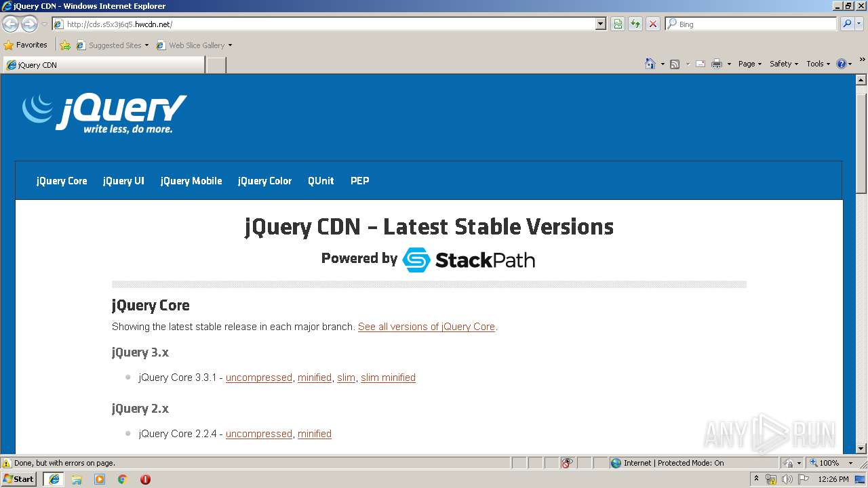
Task: Open jQuery Color in site navigation
Action: (x=264, y=181)
